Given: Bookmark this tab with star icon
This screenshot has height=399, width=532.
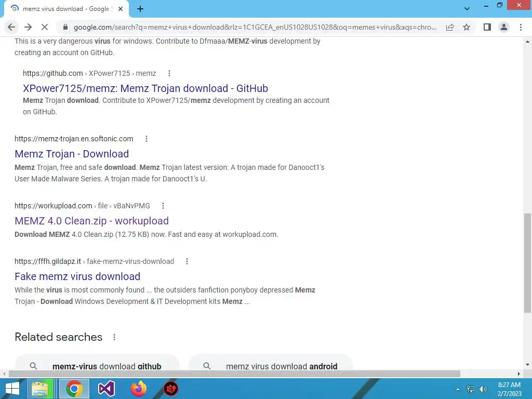Looking at the screenshot, I should click(467, 27).
